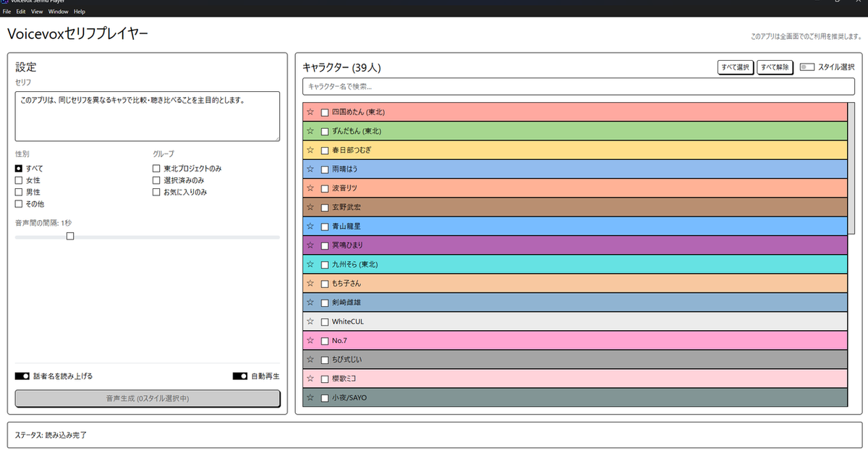
Task: Open the Window menu
Action: [59, 12]
